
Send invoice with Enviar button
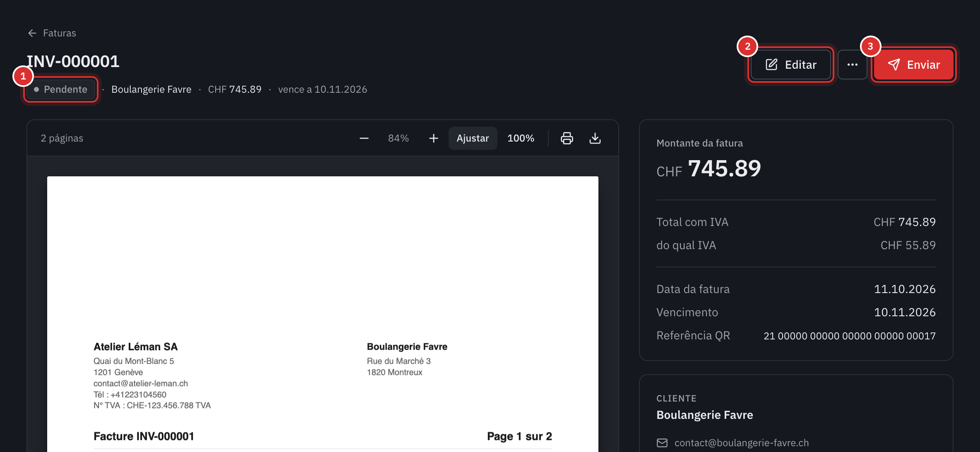[x=914, y=65]
